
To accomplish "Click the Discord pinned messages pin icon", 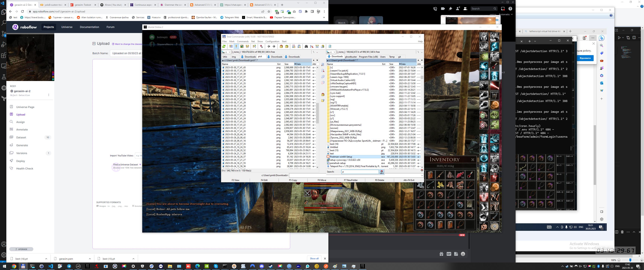I will coord(450,8).
